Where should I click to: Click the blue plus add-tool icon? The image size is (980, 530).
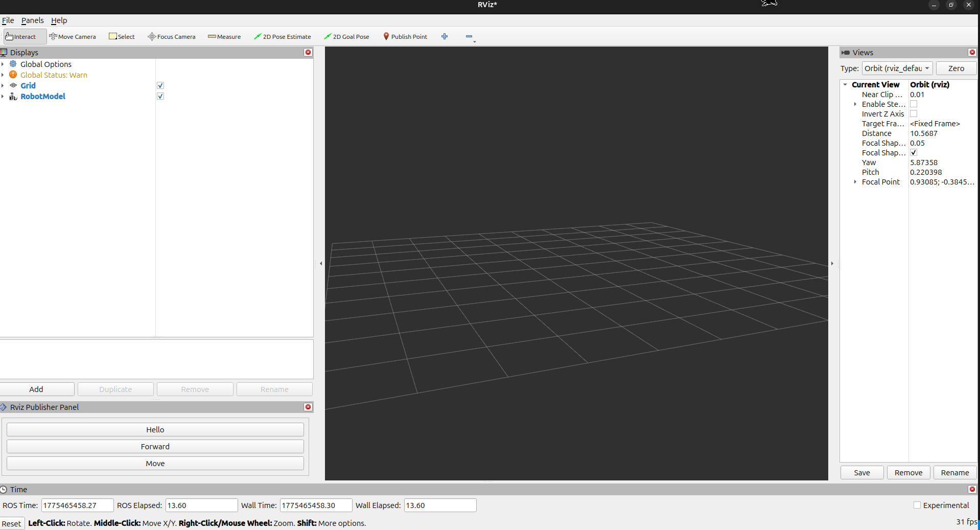click(x=445, y=36)
